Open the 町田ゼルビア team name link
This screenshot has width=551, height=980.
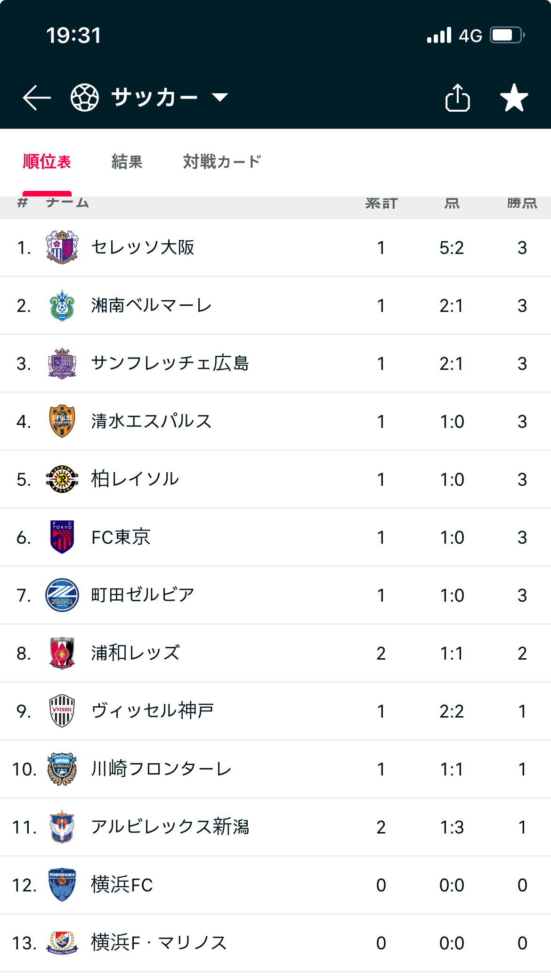coord(143,595)
